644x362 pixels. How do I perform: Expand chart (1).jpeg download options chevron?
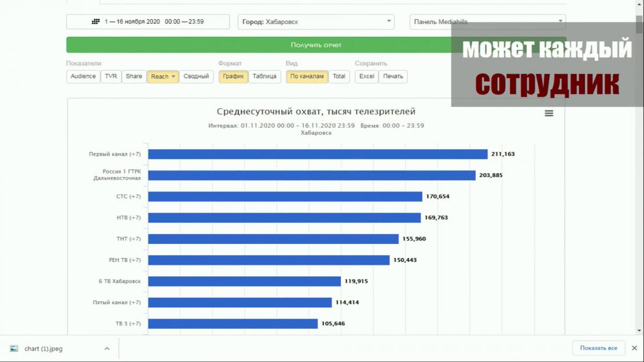coord(107,349)
